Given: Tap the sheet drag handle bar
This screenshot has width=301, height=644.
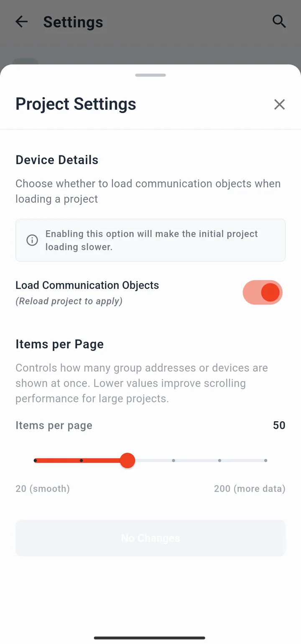Looking at the screenshot, I should click(x=150, y=75).
